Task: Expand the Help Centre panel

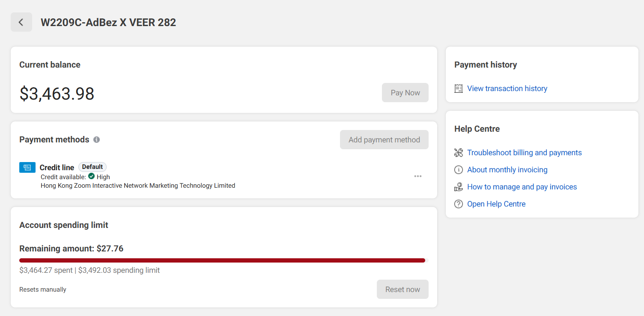Action: pos(477,129)
